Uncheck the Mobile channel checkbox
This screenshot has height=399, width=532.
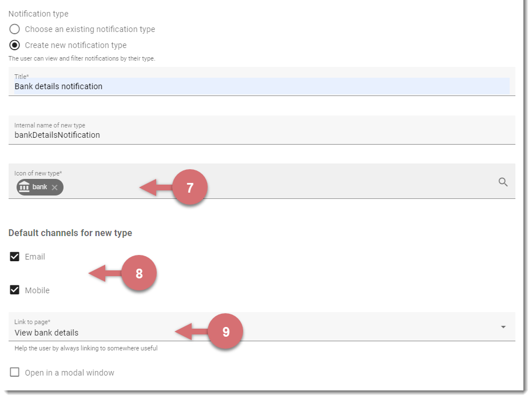click(x=15, y=290)
